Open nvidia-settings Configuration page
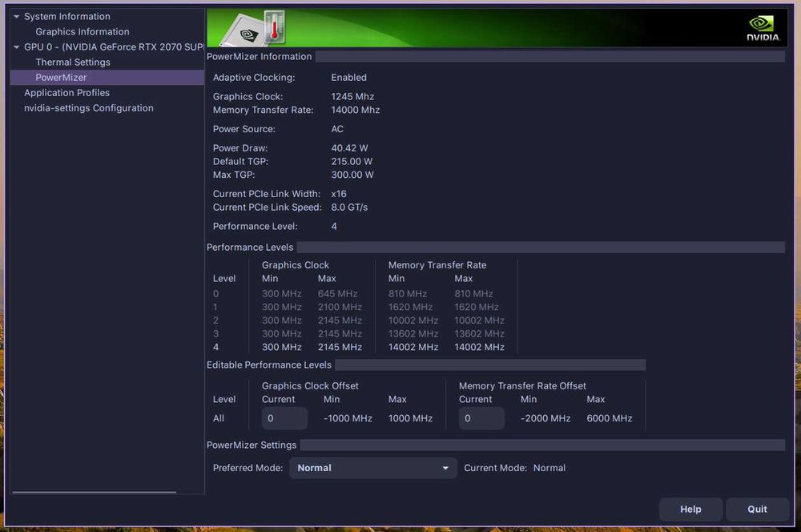Image resolution: width=801 pixels, height=532 pixels. tap(89, 108)
